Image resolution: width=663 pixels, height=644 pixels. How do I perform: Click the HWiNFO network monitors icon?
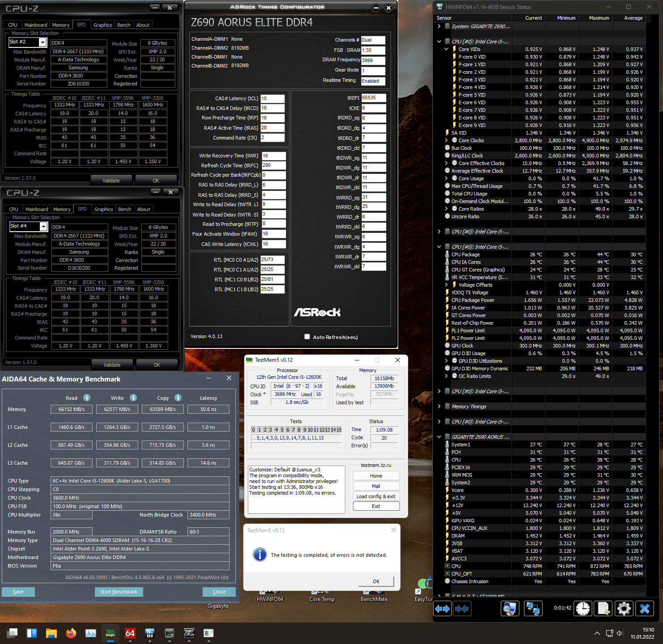tap(533, 609)
